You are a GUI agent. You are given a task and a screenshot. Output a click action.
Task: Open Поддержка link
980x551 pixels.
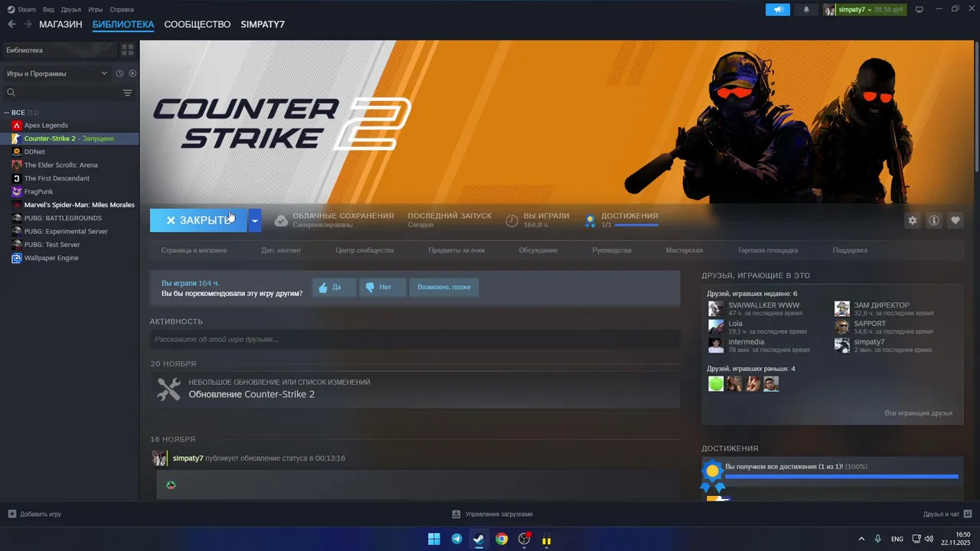coord(850,250)
